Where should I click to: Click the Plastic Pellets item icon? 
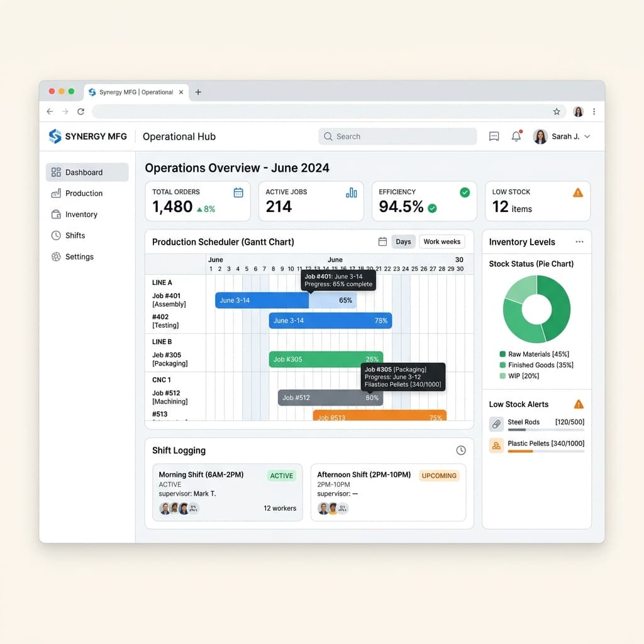coord(496,445)
